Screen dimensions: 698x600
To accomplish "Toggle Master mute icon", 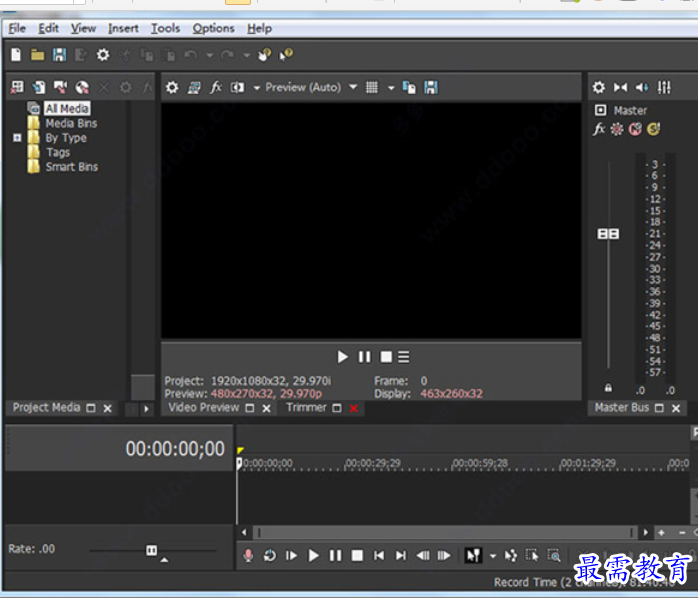I will tap(635, 129).
